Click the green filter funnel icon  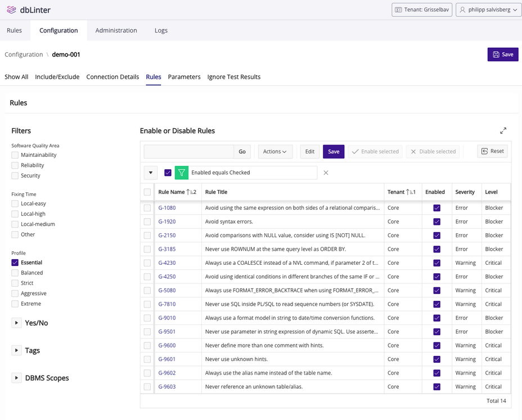click(x=181, y=173)
